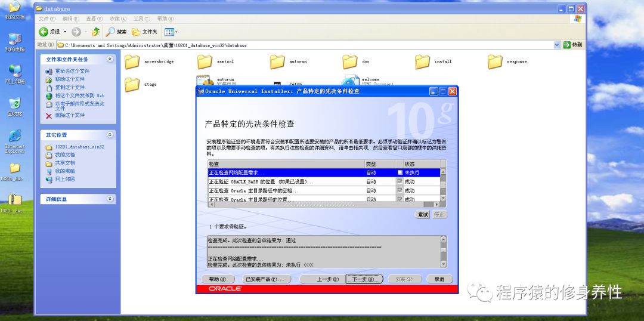Image resolution: width=644 pixels, height=321 pixels.
Task: Click 以电子邮件形式发送此文件 task
Action: pyautogui.click(x=80, y=106)
